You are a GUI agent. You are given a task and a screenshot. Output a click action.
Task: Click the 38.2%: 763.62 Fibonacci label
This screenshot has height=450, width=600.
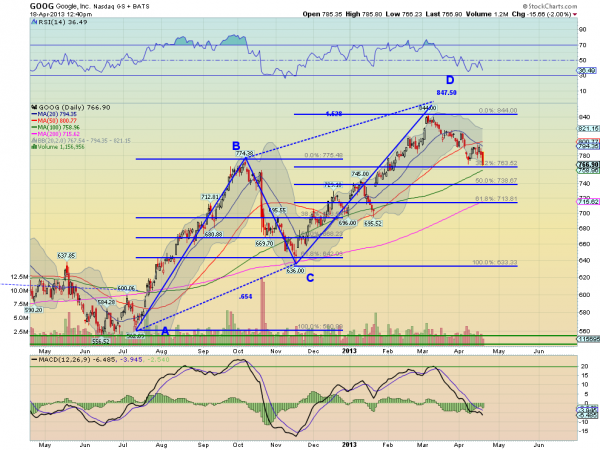point(496,163)
